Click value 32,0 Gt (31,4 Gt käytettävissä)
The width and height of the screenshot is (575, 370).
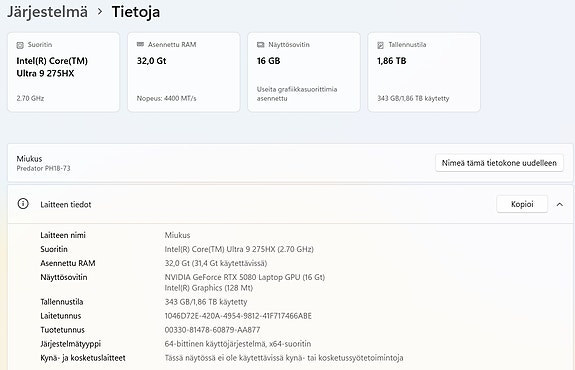click(x=216, y=263)
